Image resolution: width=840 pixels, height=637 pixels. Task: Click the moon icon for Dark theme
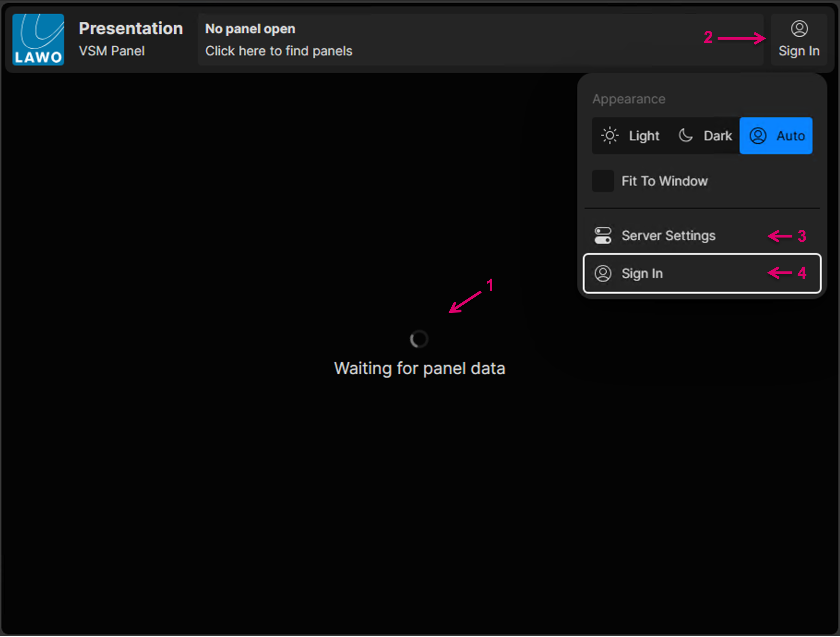685,135
